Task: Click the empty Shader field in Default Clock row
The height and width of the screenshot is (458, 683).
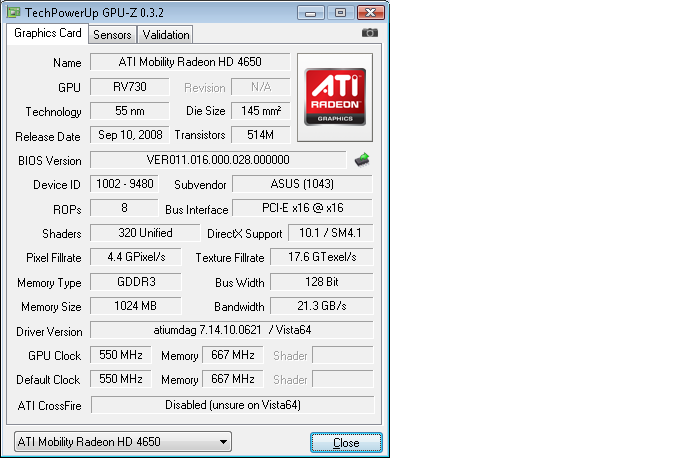Action: point(343,379)
